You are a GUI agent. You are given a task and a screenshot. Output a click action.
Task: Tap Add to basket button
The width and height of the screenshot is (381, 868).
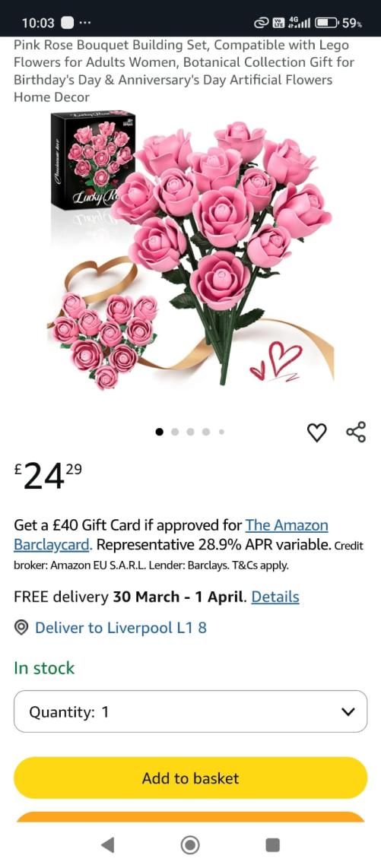pyautogui.click(x=190, y=778)
